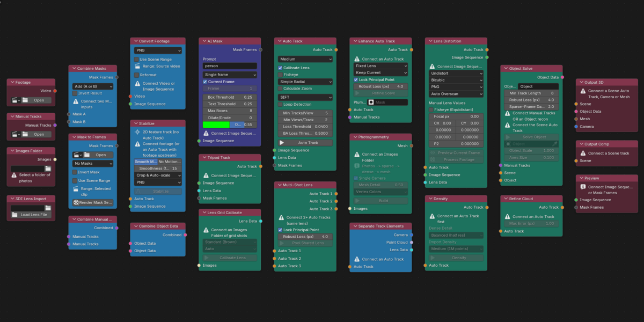Click the Prompt text field containing person

coord(230,66)
